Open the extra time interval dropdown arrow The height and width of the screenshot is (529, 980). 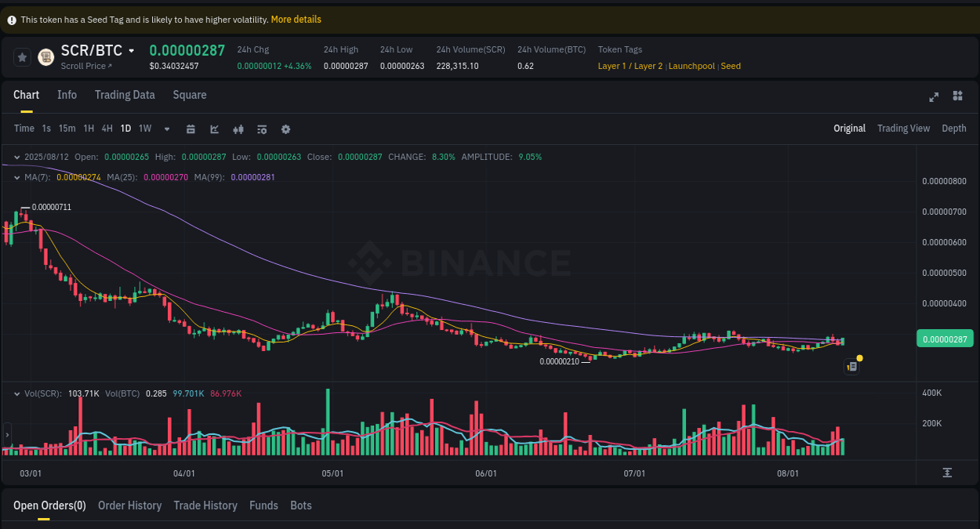pos(166,129)
